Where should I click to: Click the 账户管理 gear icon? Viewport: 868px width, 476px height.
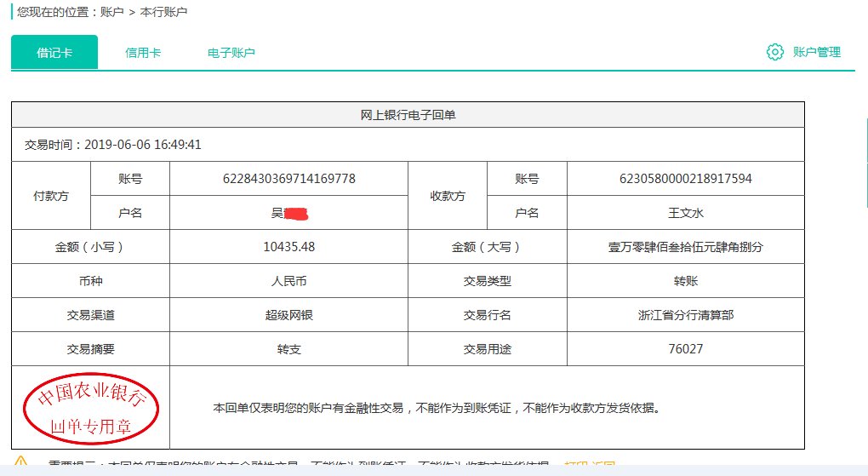(775, 52)
